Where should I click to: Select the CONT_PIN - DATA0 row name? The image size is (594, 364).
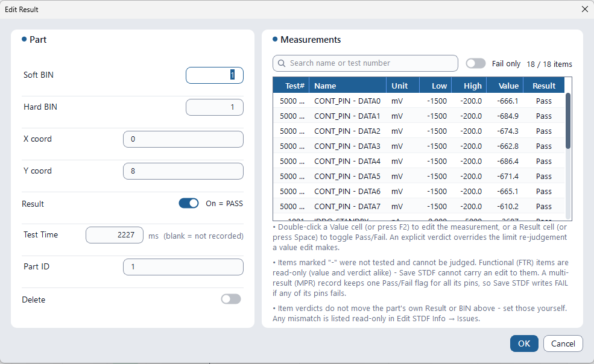point(347,101)
